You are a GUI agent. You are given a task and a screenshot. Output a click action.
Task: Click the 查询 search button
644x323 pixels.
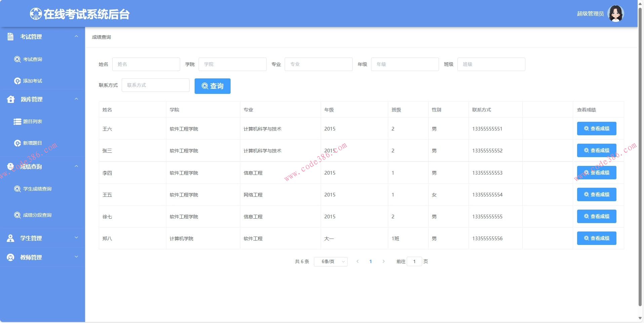pyautogui.click(x=212, y=86)
